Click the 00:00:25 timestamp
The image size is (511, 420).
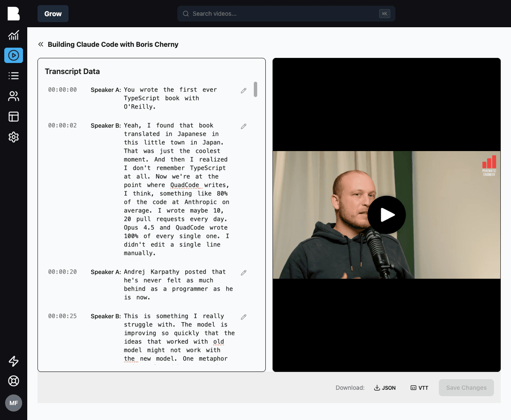[x=63, y=316]
